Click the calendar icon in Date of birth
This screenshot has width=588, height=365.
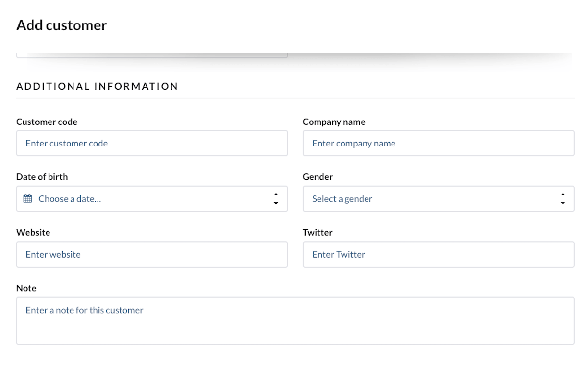(28, 199)
